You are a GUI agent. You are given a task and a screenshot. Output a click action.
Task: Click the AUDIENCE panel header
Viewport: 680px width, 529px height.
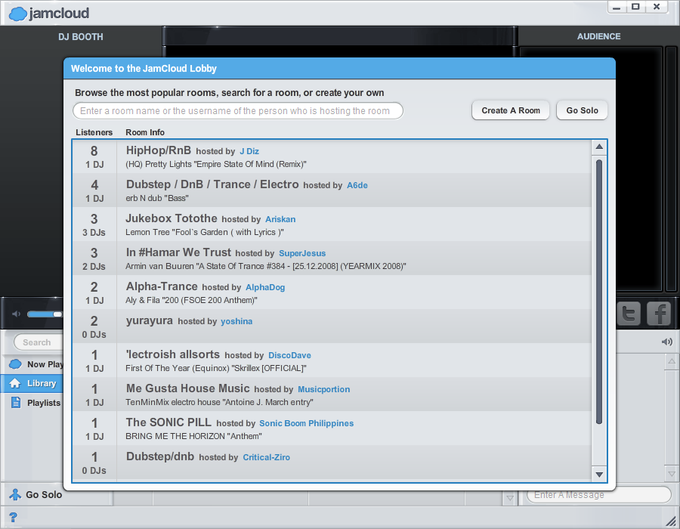click(598, 36)
